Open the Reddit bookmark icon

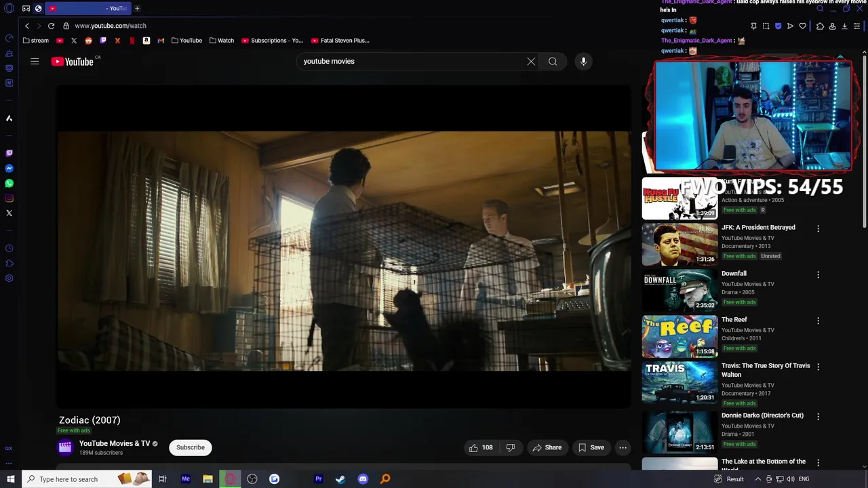pyautogui.click(x=88, y=41)
